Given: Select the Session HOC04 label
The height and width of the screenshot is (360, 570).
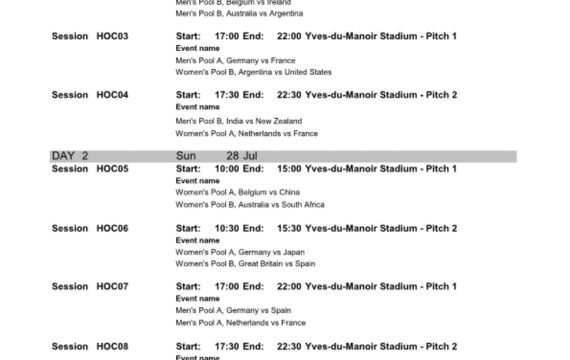Looking at the screenshot, I should [x=90, y=95].
